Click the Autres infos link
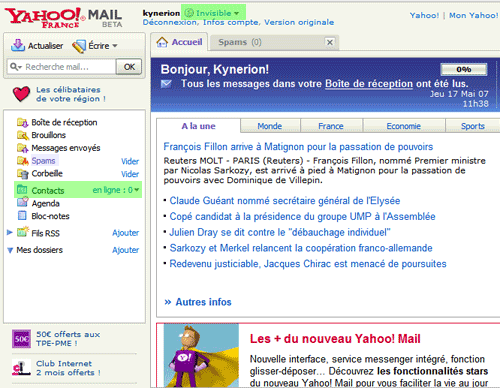 pos(203,302)
